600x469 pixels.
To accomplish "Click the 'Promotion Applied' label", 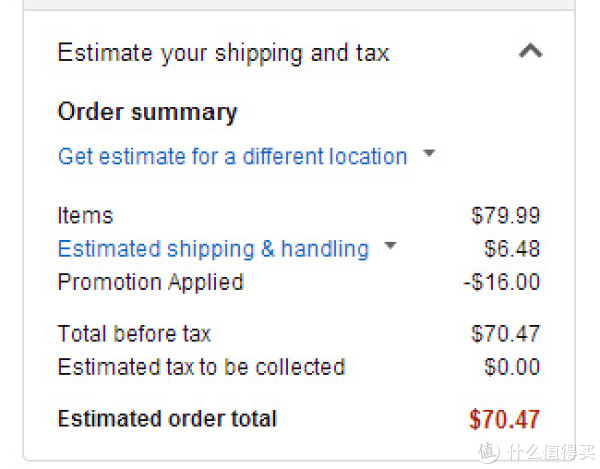I will tap(150, 283).
